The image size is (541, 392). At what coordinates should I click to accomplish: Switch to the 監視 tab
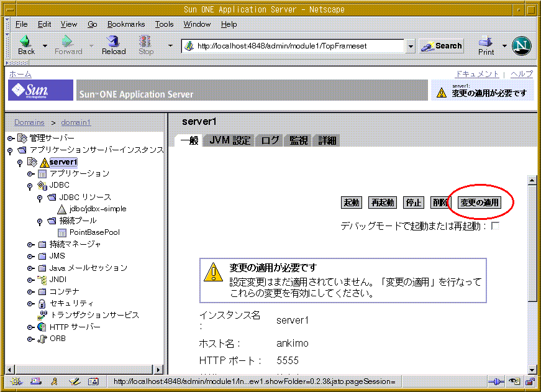pos(298,140)
